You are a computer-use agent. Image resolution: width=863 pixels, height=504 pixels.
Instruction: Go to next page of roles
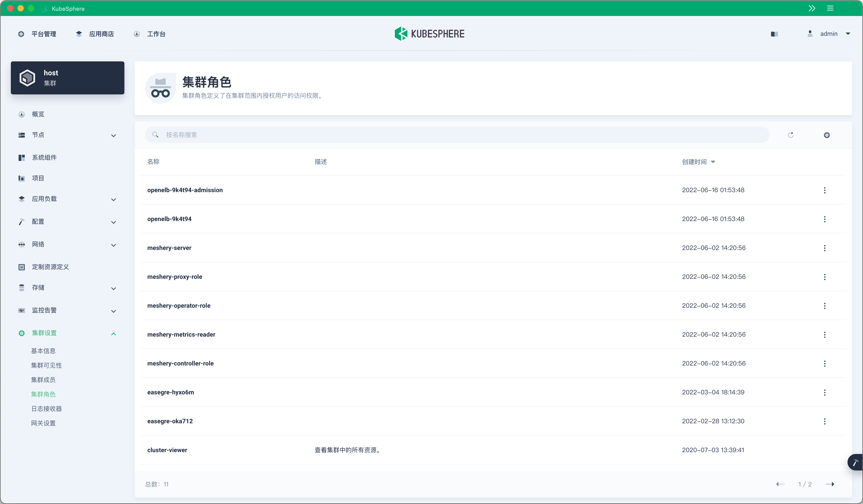pos(830,484)
